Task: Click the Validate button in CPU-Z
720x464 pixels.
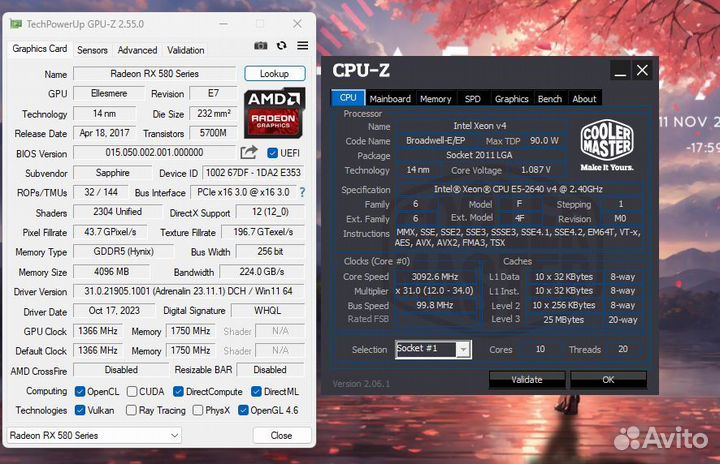Action: click(x=527, y=380)
